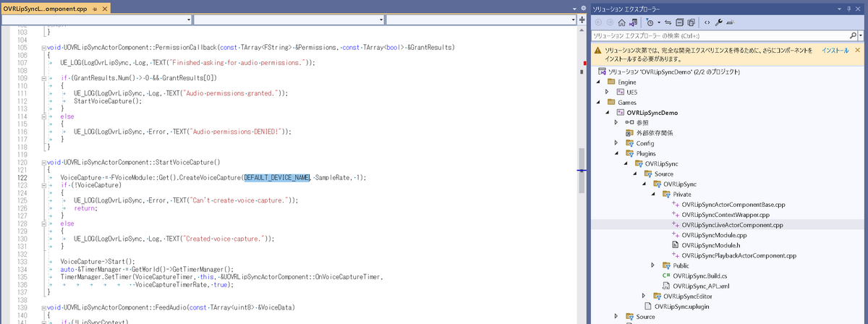Select OVRLipSyncContextWrapper.cpp file
The image size is (868, 324).
pyautogui.click(x=726, y=215)
